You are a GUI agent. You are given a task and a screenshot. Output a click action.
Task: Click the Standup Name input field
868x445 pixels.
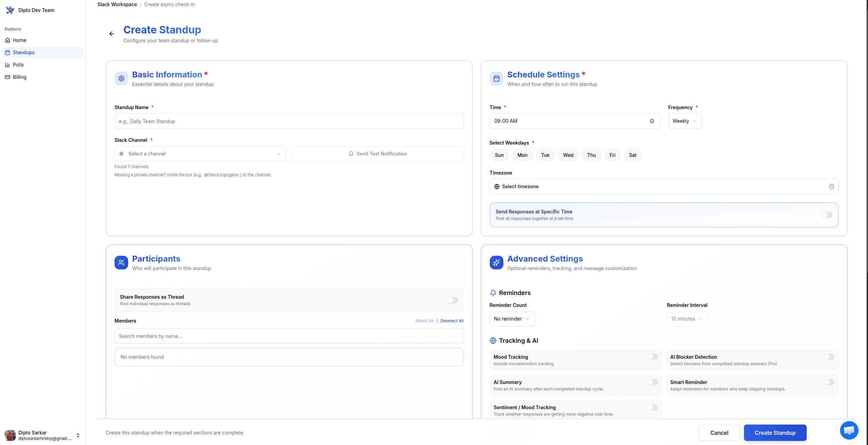pyautogui.click(x=289, y=121)
